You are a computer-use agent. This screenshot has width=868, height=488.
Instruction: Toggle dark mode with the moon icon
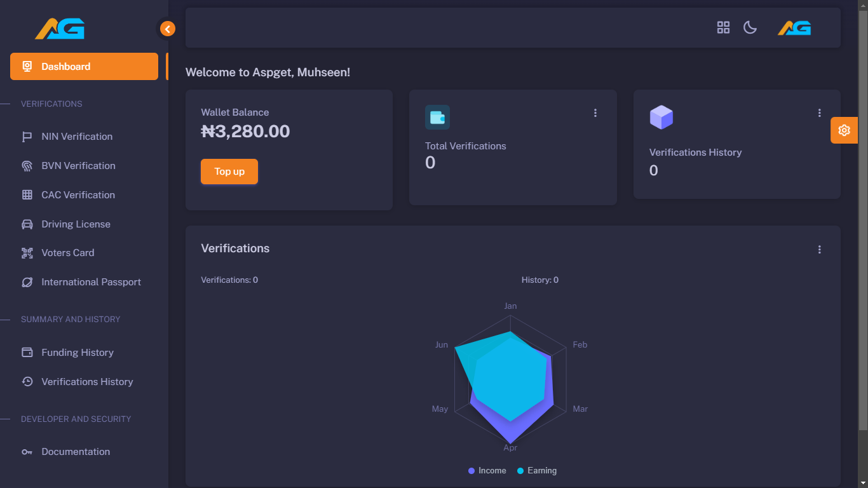pos(750,27)
